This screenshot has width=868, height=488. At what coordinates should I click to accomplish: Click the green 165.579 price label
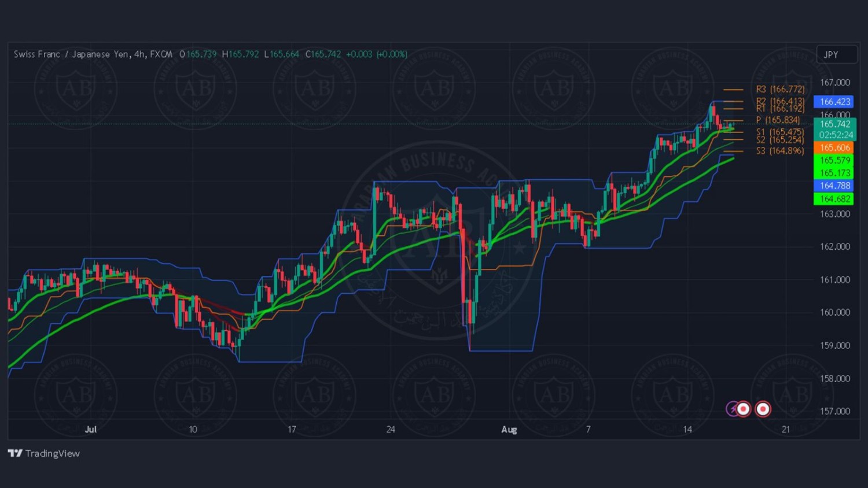833,161
